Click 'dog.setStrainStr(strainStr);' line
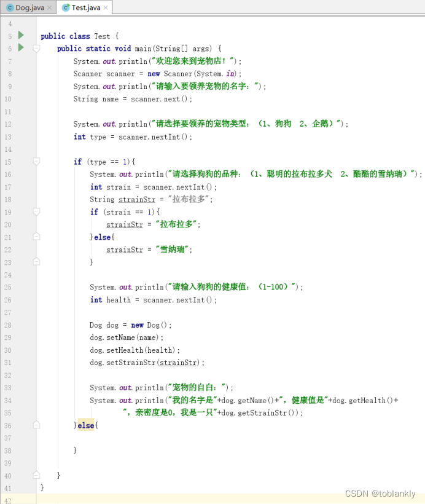This screenshot has height=504, width=425. point(147,363)
